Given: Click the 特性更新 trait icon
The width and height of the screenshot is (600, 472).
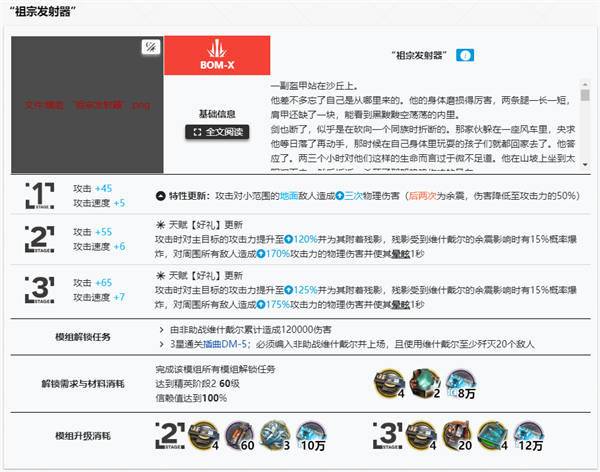Looking at the screenshot, I should (x=161, y=196).
